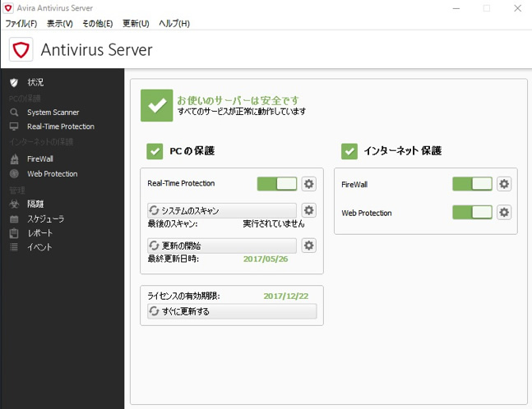The width and height of the screenshot is (532, 409).
Task: Click the 実行されていません last scan value
Action: pos(274,223)
